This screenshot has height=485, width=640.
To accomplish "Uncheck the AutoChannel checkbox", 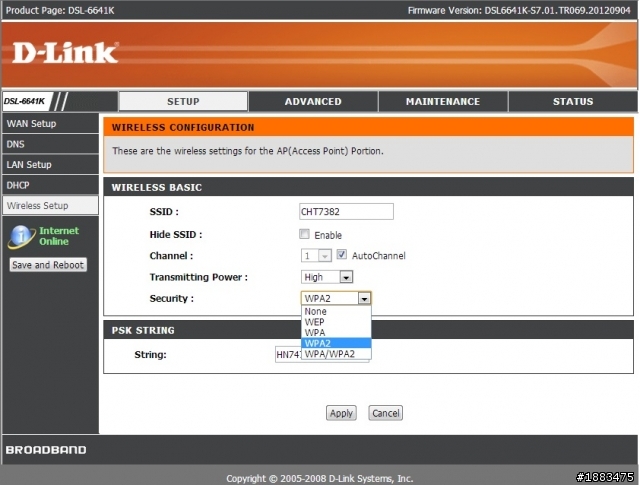I will coord(342,255).
